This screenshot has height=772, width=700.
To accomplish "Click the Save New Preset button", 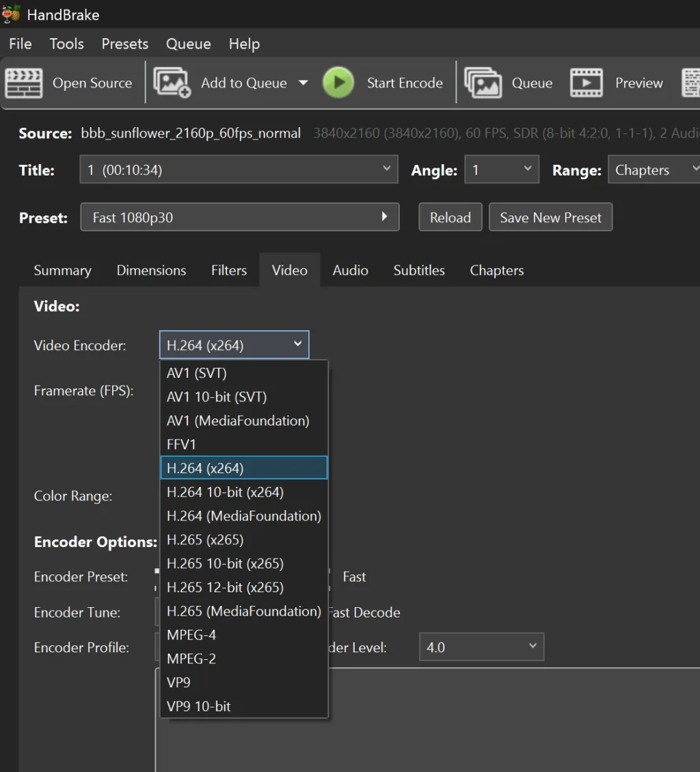I will click(550, 217).
